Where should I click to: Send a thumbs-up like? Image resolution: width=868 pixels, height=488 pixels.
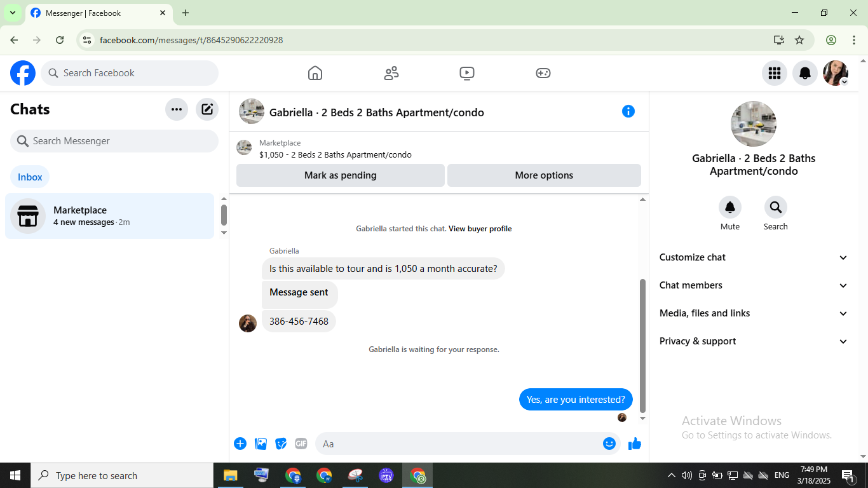[x=635, y=444]
